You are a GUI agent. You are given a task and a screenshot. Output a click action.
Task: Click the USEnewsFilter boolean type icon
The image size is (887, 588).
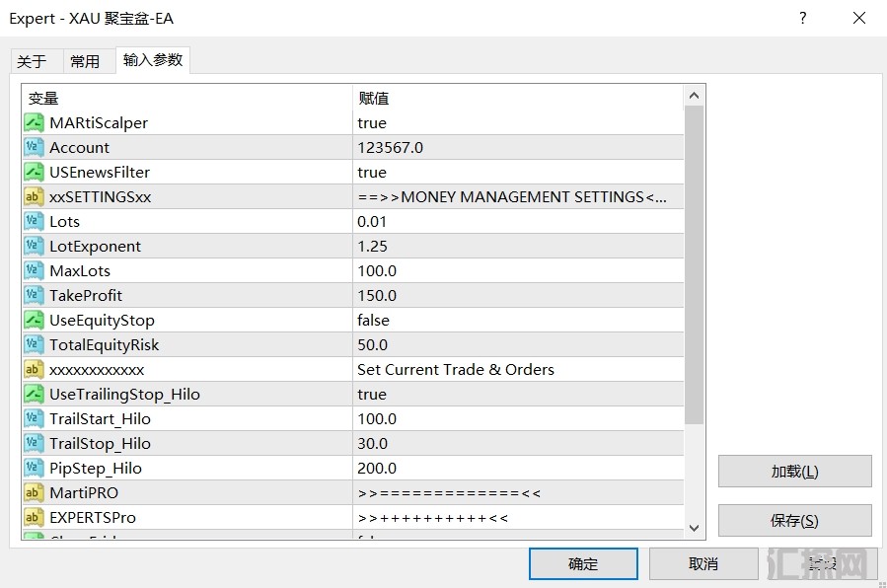coord(34,172)
